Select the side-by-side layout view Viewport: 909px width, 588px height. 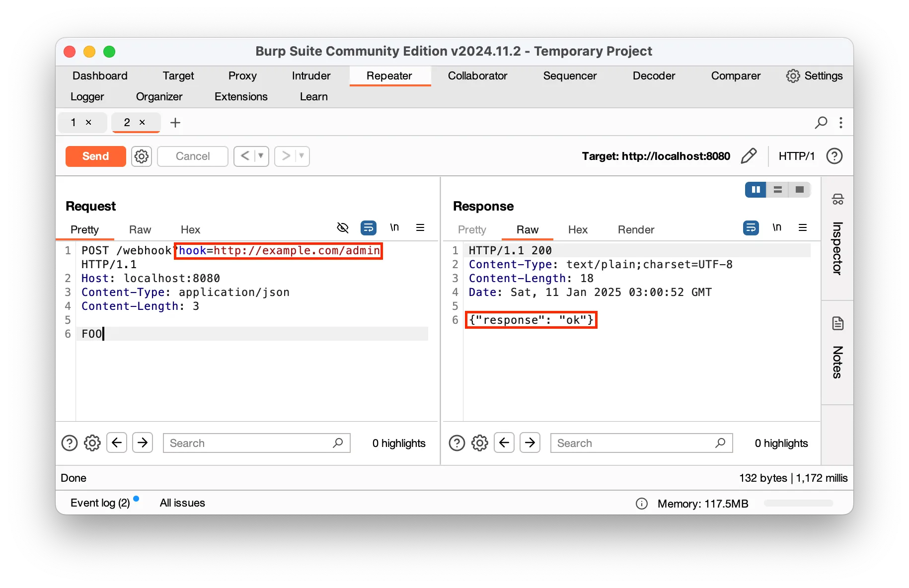pos(756,190)
